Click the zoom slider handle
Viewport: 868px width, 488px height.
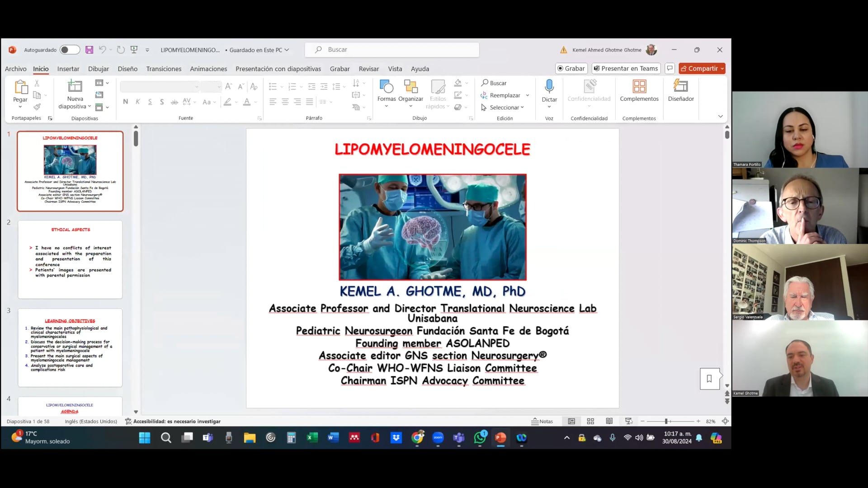[x=666, y=421]
